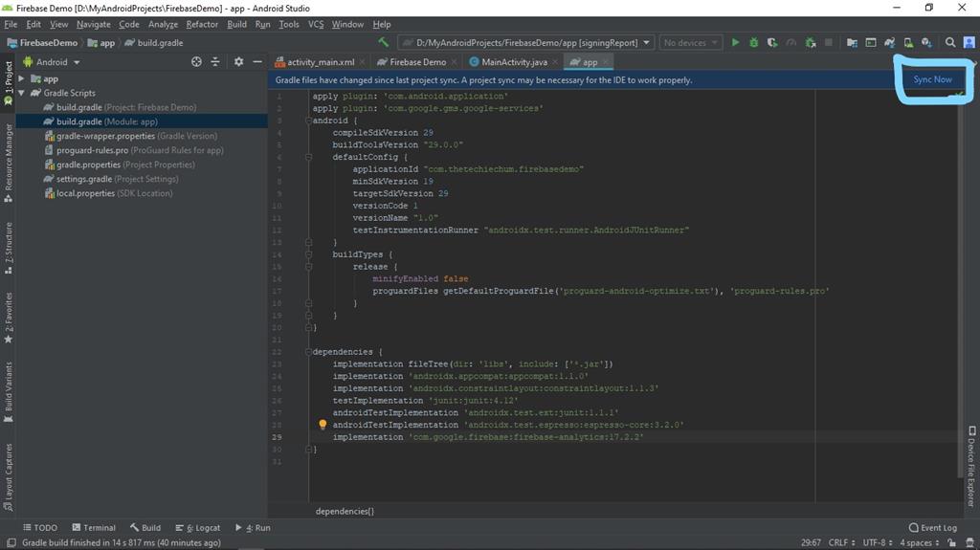Toggle the Device File Explorer panel
This screenshot has width=980, height=550.
pos(970,466)
